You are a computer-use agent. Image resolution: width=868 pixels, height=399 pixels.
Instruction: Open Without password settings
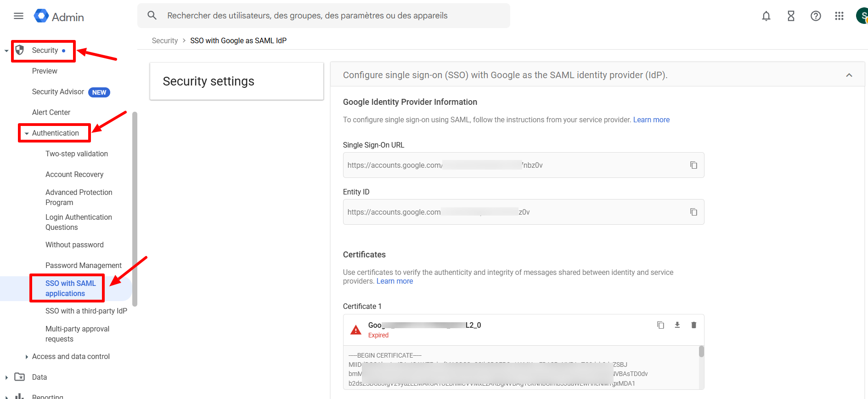pyautogui.click(x=74, y=245)
